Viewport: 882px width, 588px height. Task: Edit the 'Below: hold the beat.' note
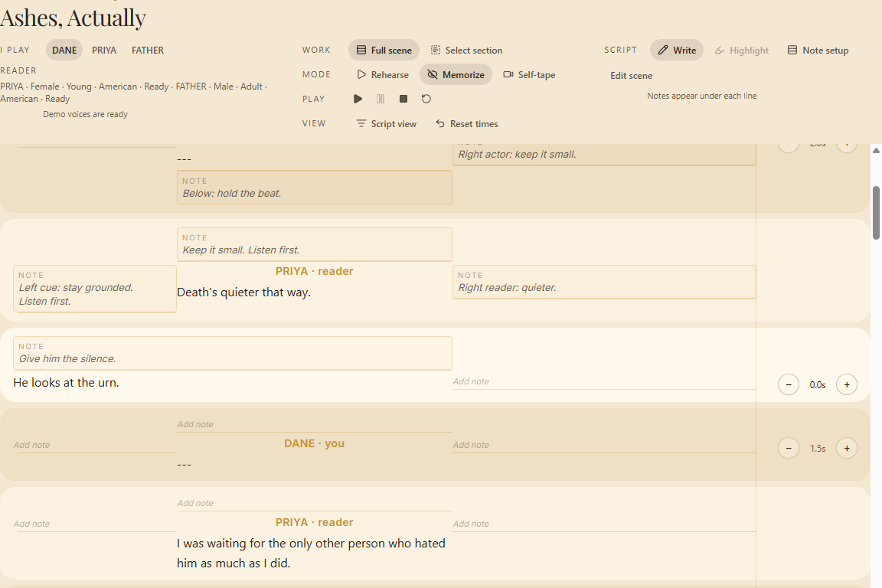point(315,188)
